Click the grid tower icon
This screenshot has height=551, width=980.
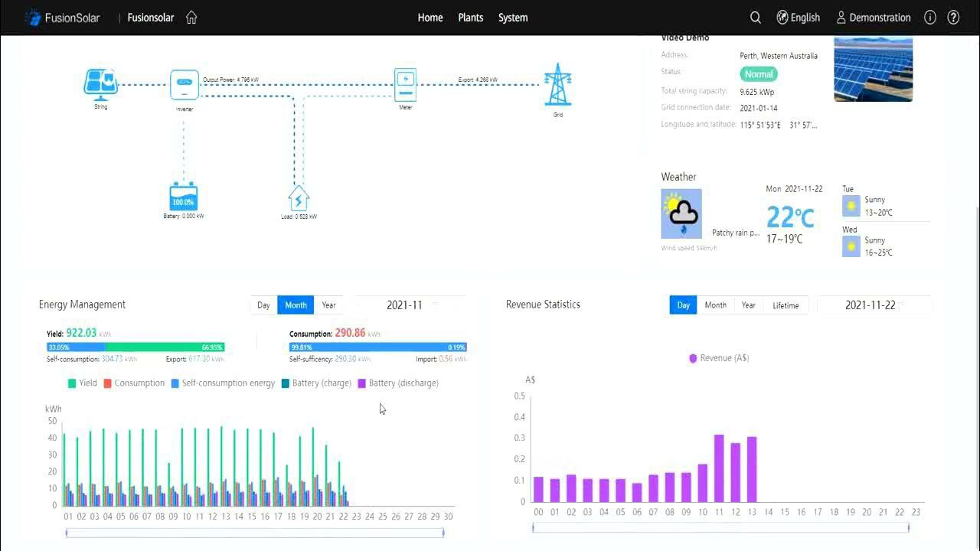coord(557,85)
